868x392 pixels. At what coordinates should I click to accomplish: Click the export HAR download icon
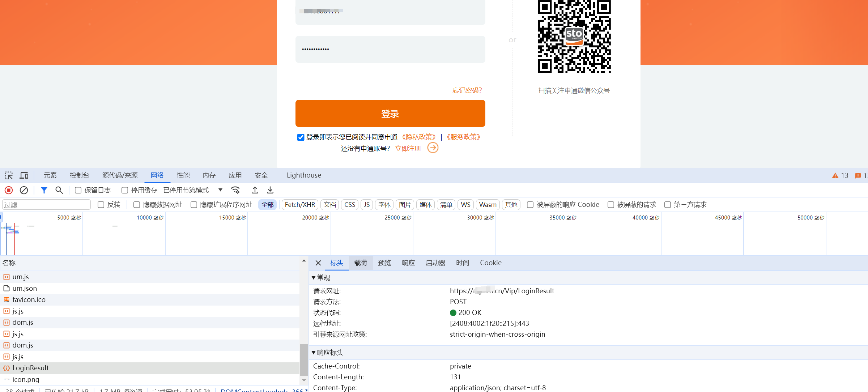[270, 190]
